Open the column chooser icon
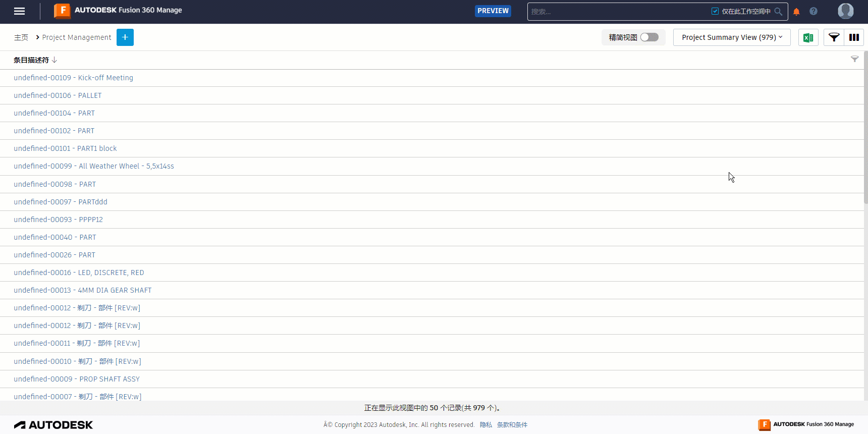 click(854, 37)
